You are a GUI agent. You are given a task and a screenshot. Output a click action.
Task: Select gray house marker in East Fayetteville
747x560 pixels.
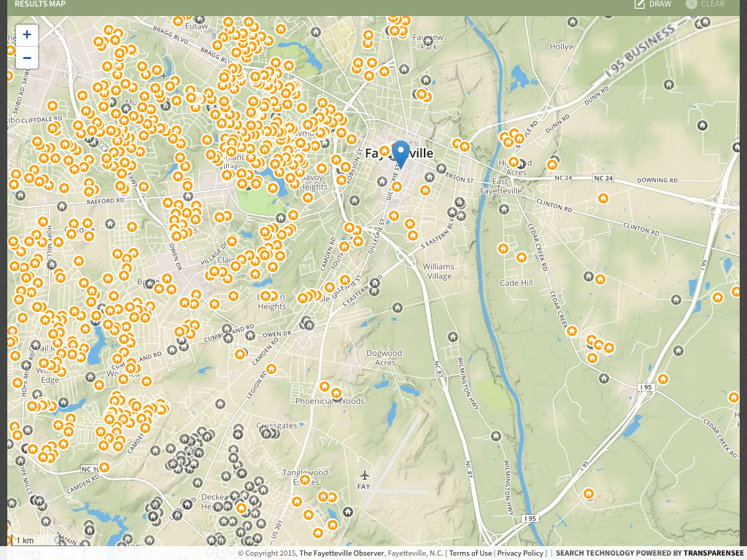click(504, 209)
